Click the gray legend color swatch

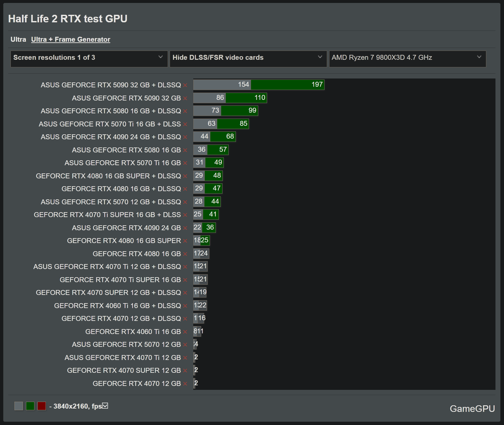[19, 406]
